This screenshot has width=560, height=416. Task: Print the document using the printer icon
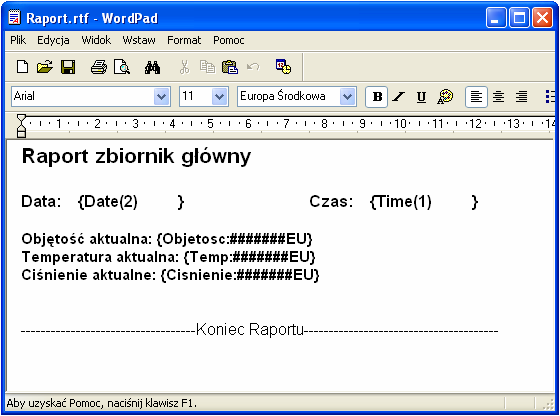coord(99,67)
